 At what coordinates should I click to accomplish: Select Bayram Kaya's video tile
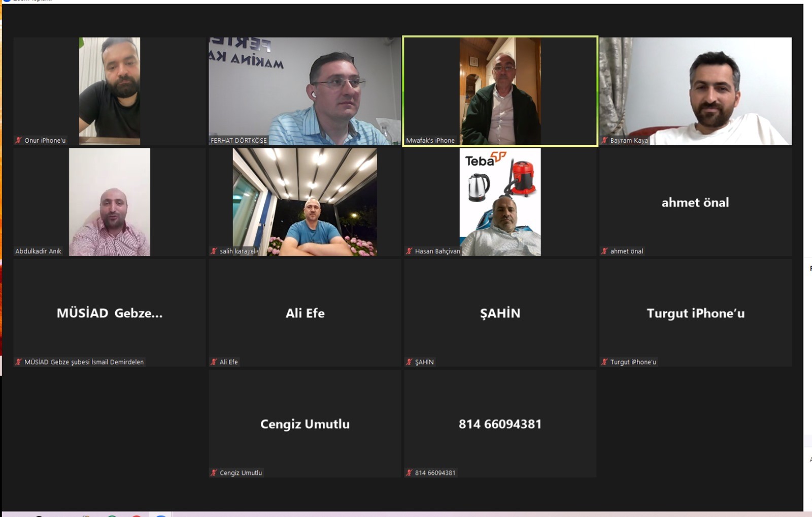point(695,91)
